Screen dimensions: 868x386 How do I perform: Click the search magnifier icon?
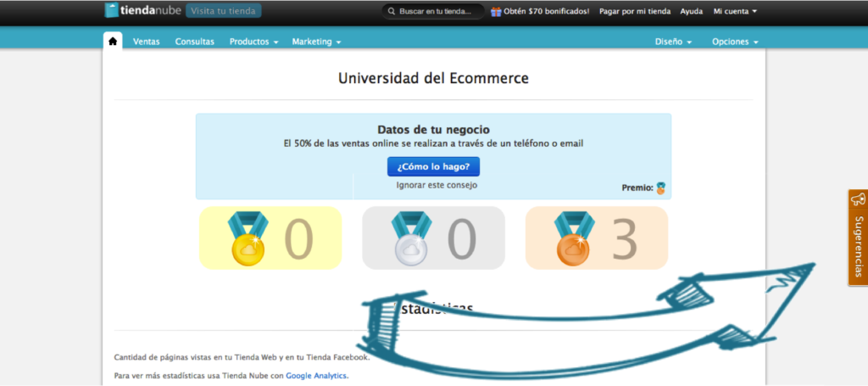coord(392,11)
